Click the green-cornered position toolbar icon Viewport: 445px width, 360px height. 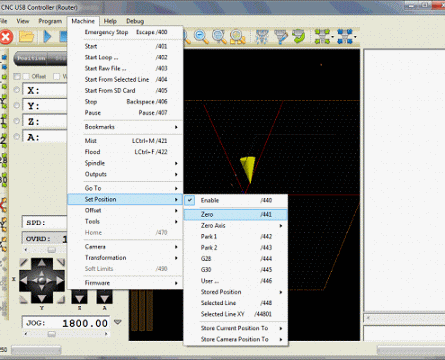[x=322, y=37]
